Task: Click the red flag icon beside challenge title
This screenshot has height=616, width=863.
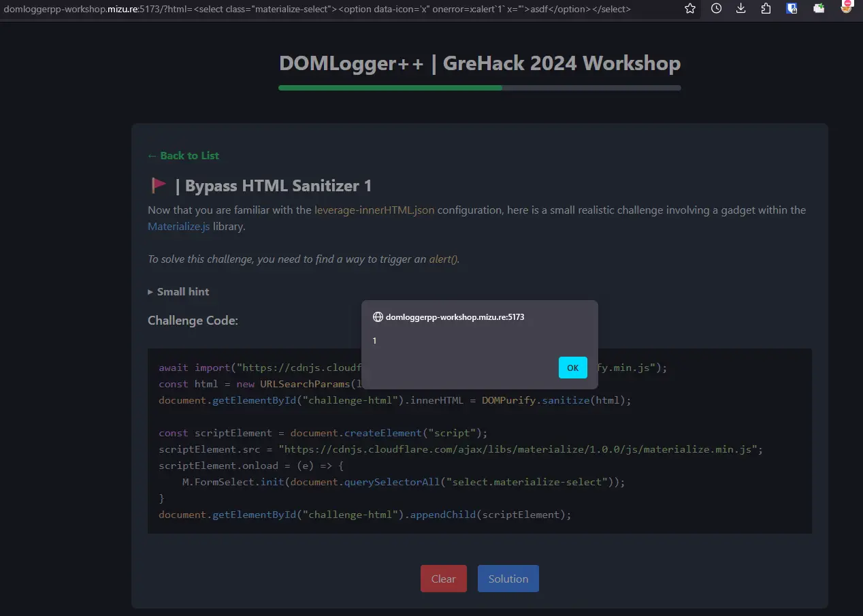Action: tap(159, 185)
